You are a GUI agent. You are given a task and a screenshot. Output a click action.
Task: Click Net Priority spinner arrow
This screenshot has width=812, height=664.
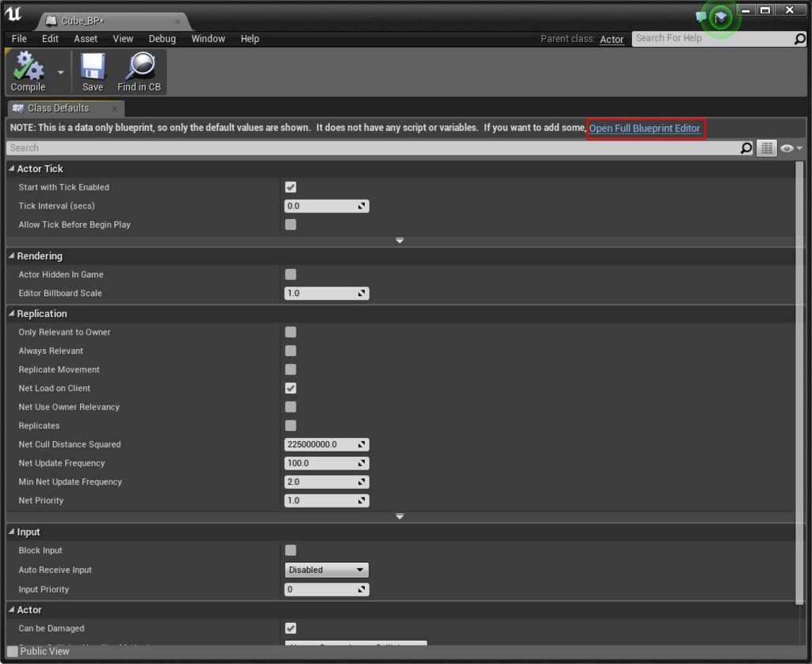pos(362,501)
